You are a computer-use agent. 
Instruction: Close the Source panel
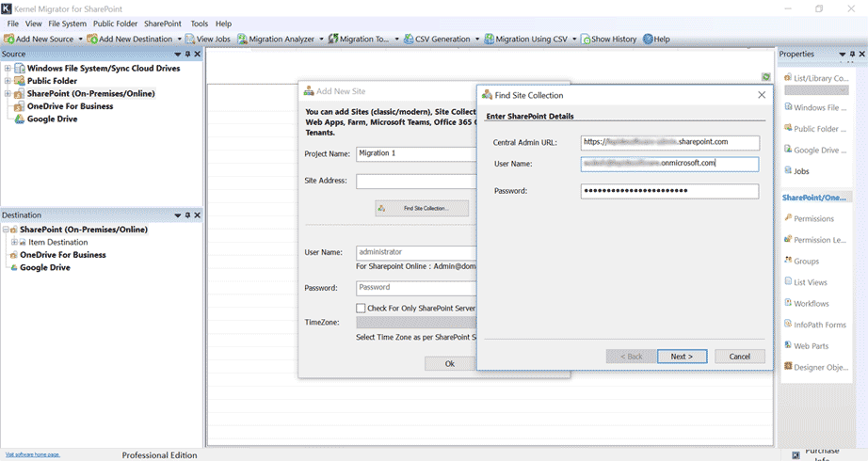click(x=197, y=55)
